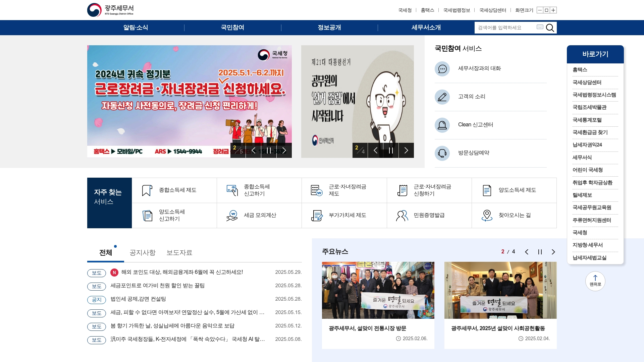Switch to the 보도자료 tab

pos(179,253)
